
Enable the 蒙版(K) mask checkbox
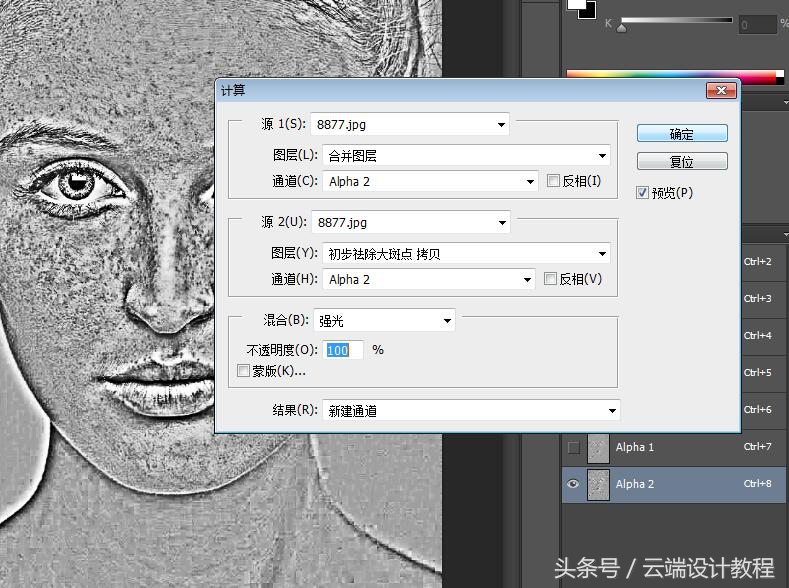(243, 371)
